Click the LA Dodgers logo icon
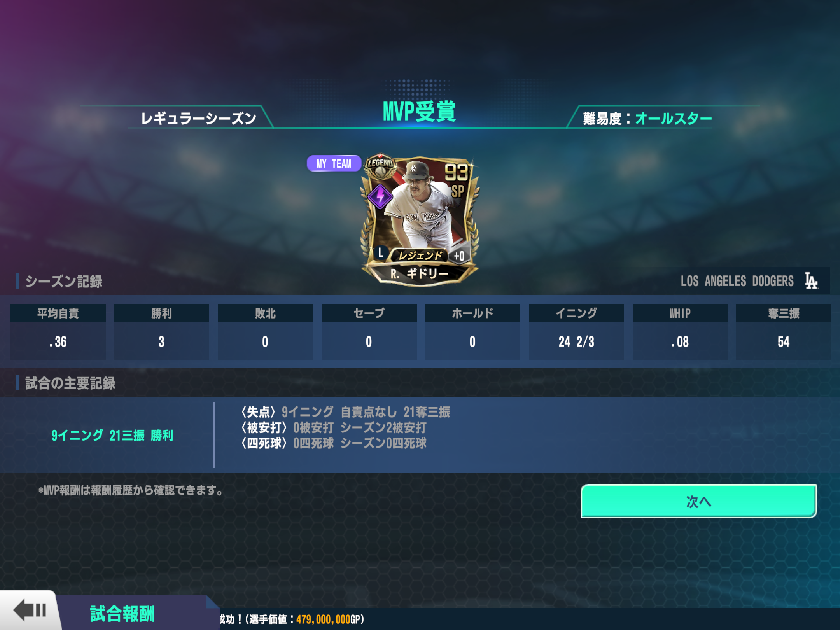 812,281
